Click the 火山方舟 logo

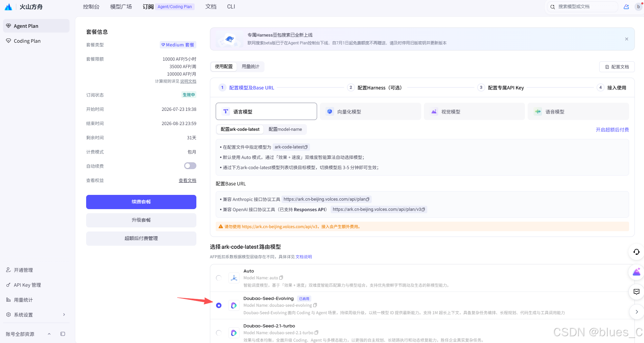(x=23, y=7)
